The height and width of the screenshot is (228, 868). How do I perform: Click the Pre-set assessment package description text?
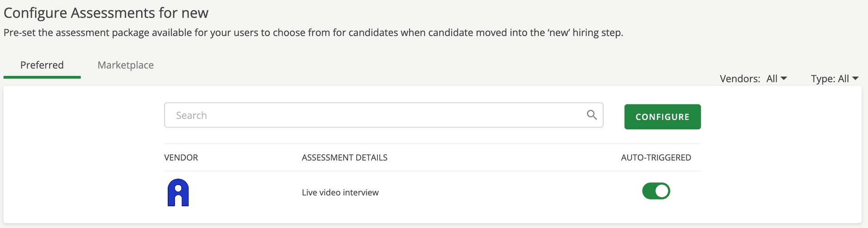(313, 33)
